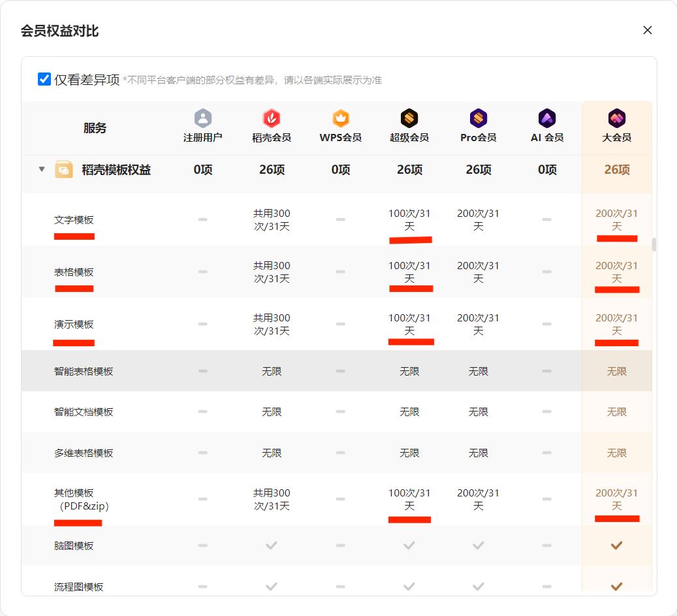Click the 大会员 badge icon
The image size is (677, 616).
coord(616,118)
